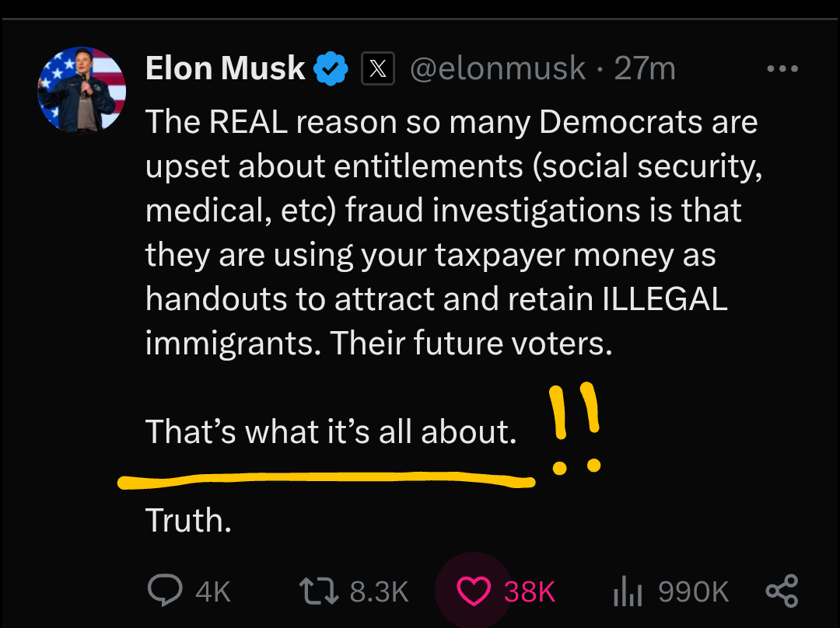Click the 'That's what it's all about.' text
This screenshot has height=628, width=840.
coord(331,431)
